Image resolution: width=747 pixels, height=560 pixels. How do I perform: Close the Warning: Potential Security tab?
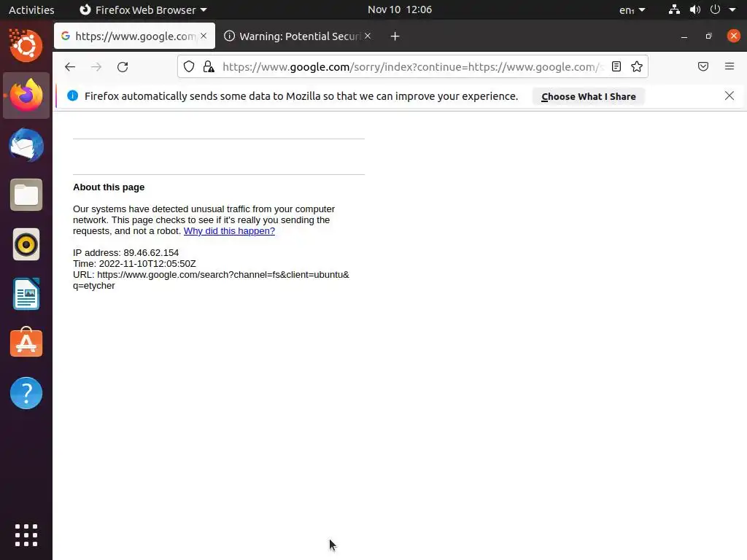368,36
